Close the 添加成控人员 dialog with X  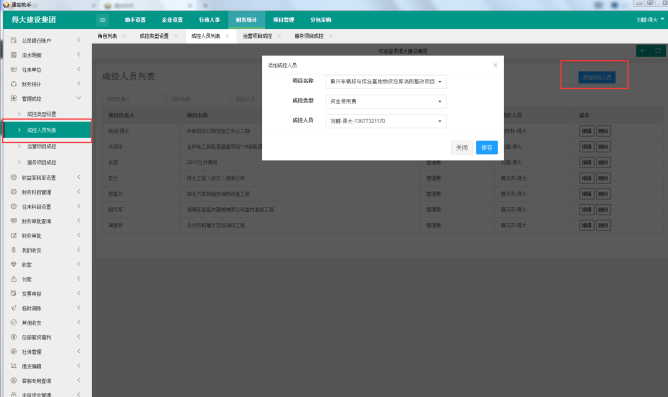coord(495,65)
